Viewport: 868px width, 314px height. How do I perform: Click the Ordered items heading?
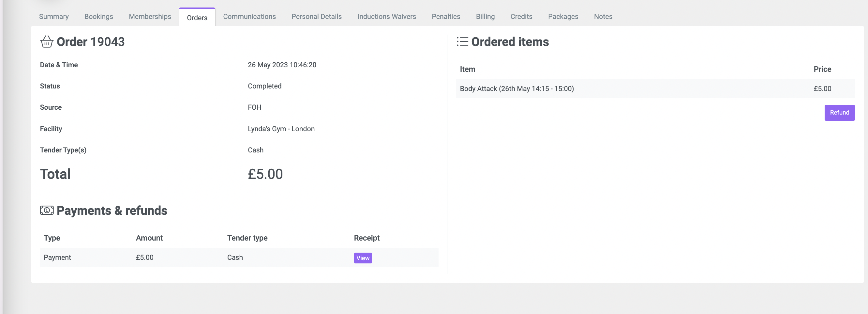click(x=510, y=41)
